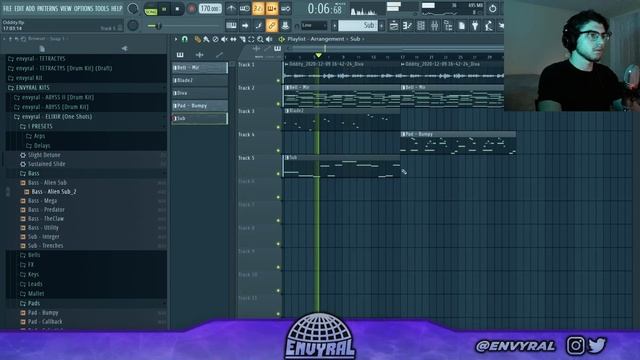The height and width of the screenshot is (360, 640).
Task: Select the Diva pattern in picker
Action: tap(200, 93)
